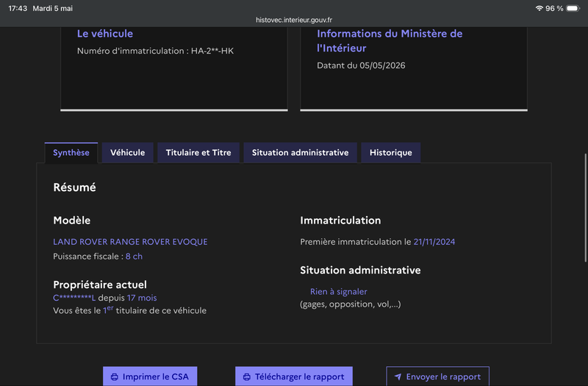
Task: Open the Titulaire et Titre tab
Action: pos(198,153)
